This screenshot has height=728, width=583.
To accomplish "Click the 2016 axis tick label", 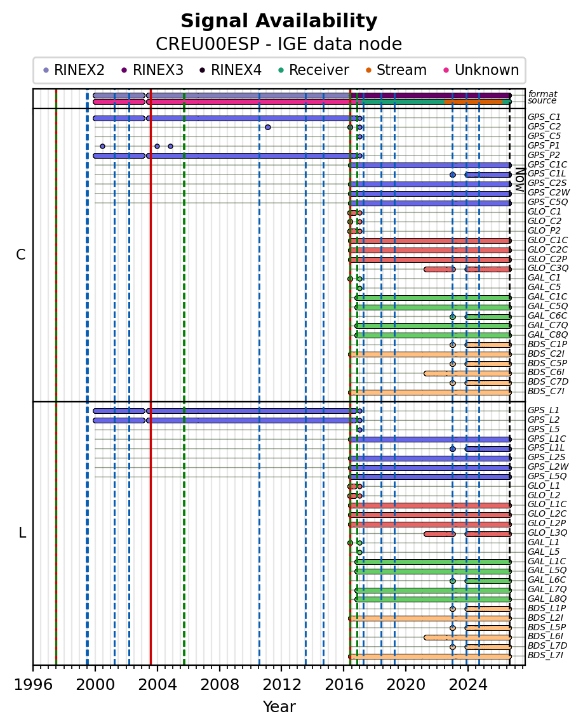I will click(344, 685).
